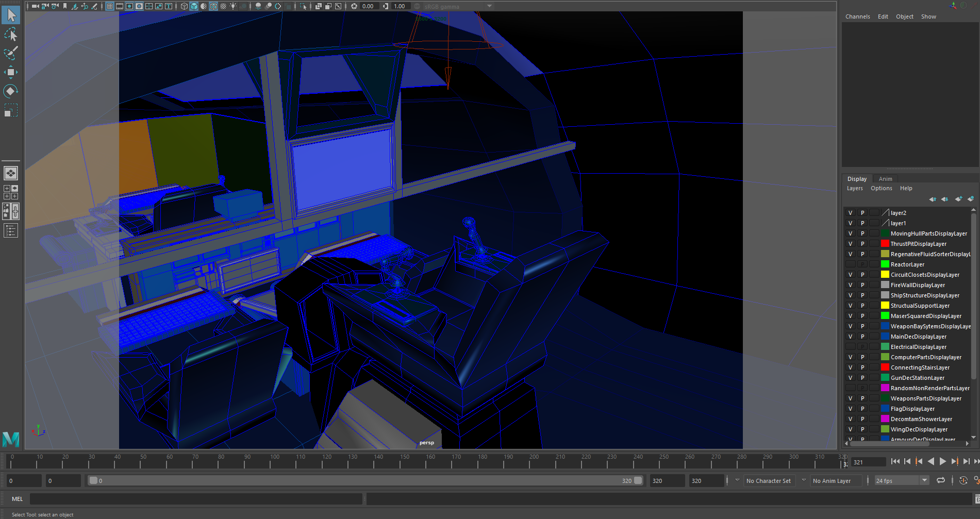Create a new empty display layer
This screenshot has height=519, width=980.
tap(958, 199)
